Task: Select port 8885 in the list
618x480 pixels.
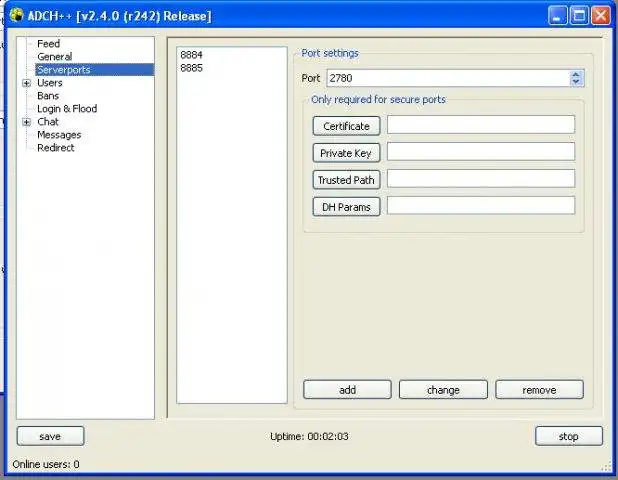Action: click(191, 68)
